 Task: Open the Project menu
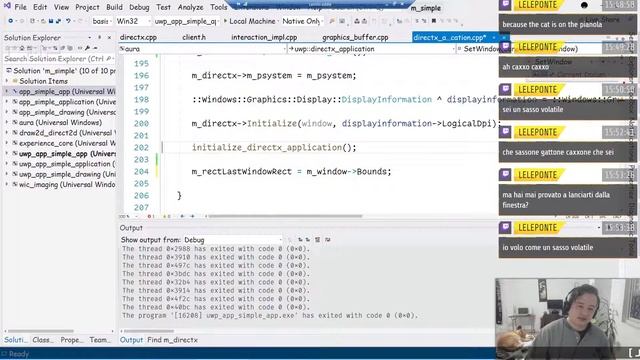87,7
